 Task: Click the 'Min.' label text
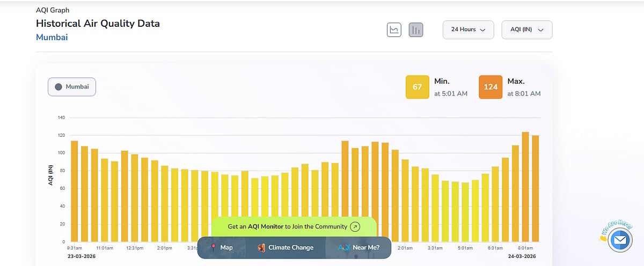(x=442, y=82)
